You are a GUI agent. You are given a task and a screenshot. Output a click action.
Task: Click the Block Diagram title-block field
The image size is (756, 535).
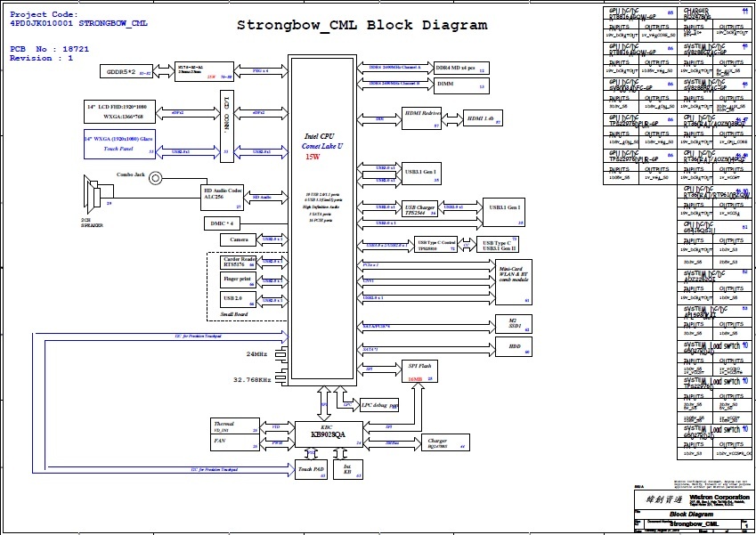pos(692,515)
